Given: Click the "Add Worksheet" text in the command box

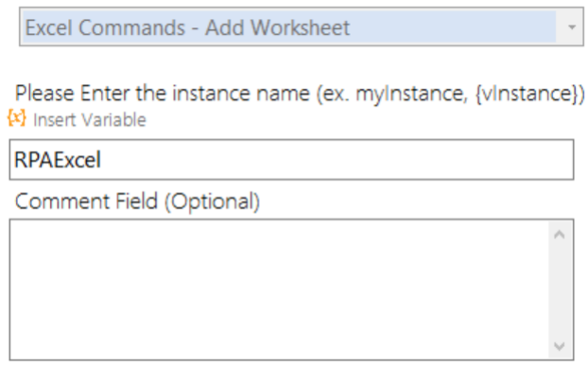Looking at the screenshot, I should 277,27.
